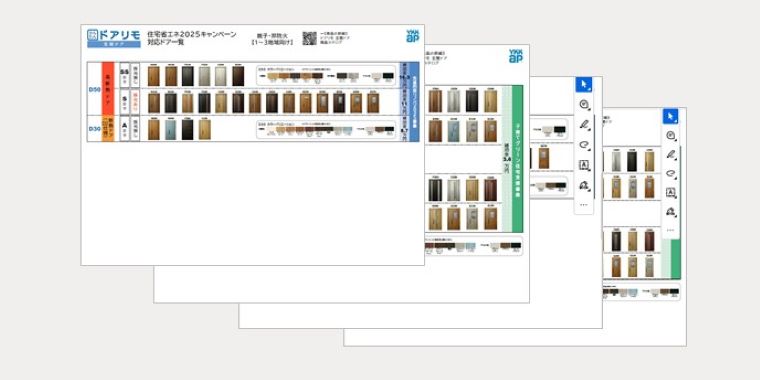Select the blue arrow tool on right toolbar
This screenshot has width=760, height=380.
click(x=670, y=116)
